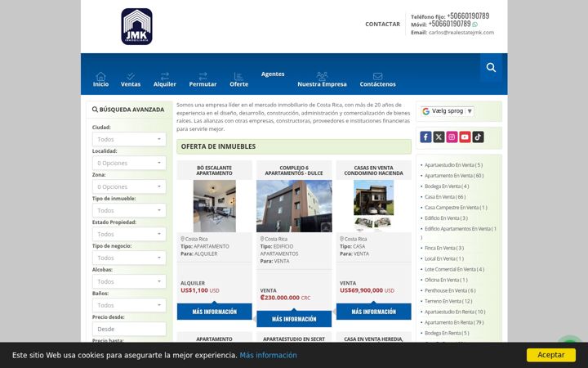Open Bodega En Renta (5) category

[447, 333]
